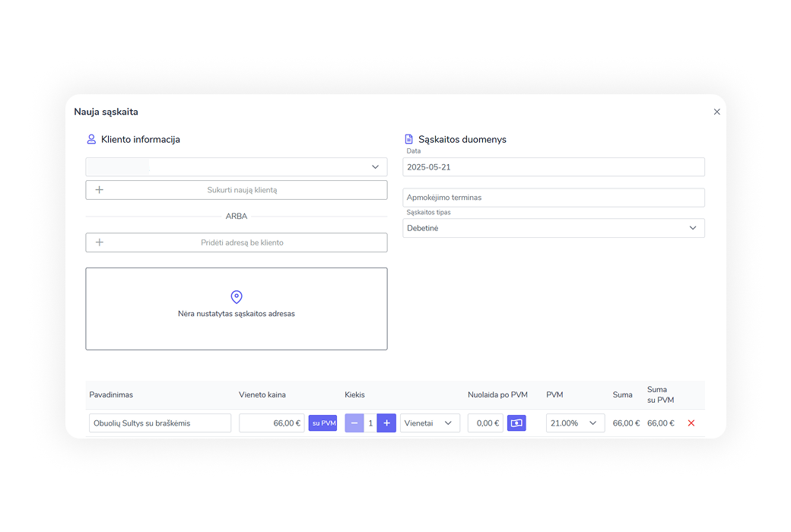
Task: Click the red X to delete the item row
Action: coord(691,423)
